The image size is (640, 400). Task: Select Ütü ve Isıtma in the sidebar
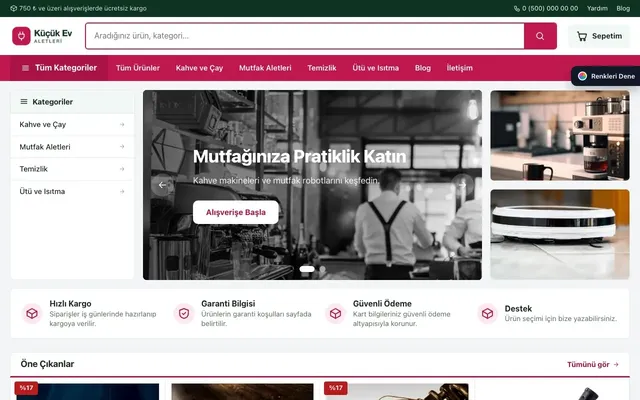(72, 191)
